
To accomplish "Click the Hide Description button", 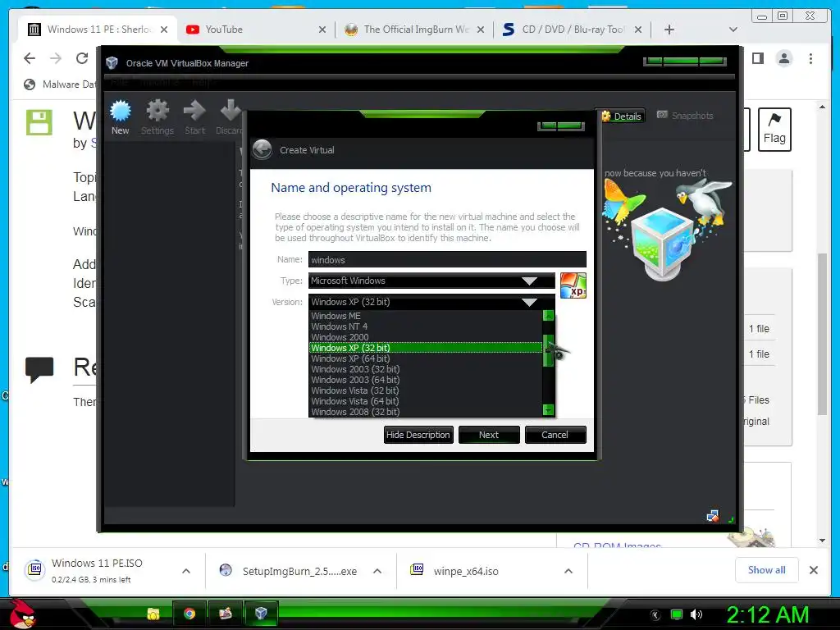I will click(418, 435).
